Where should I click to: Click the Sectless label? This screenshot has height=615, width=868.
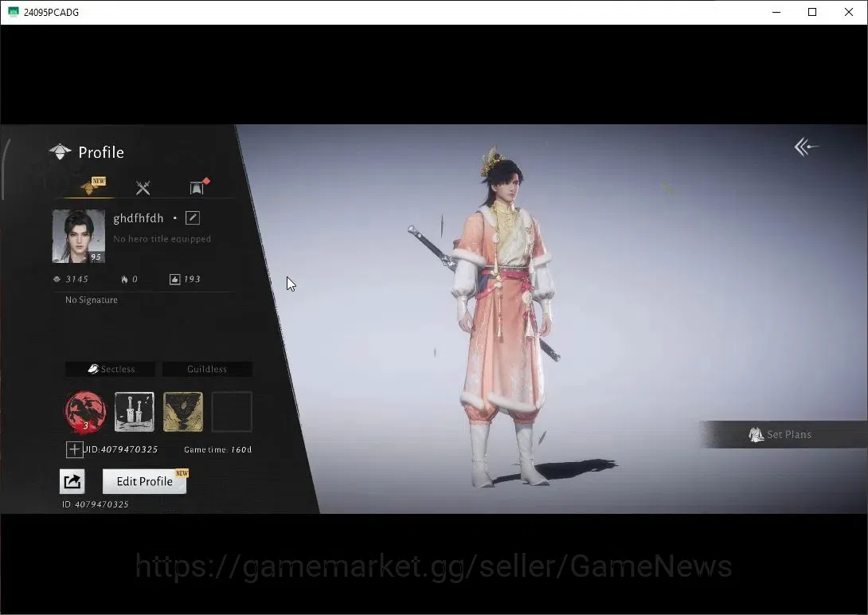tap(110, 369)
